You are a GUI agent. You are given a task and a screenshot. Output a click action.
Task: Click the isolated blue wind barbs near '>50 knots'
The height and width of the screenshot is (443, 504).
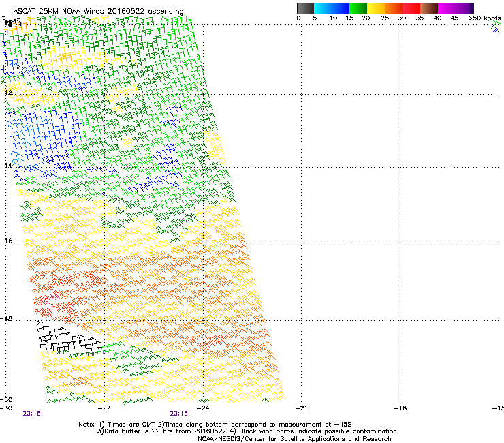[x=496, y=29]
